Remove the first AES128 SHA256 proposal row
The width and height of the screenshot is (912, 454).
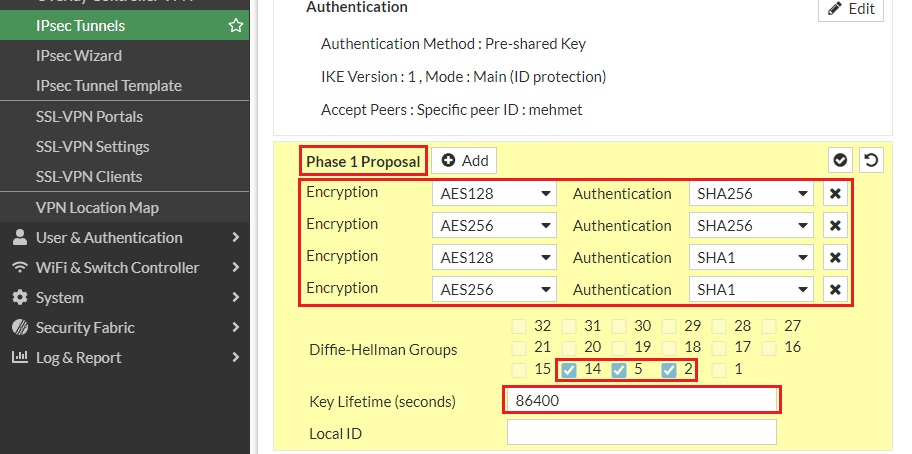835,194
